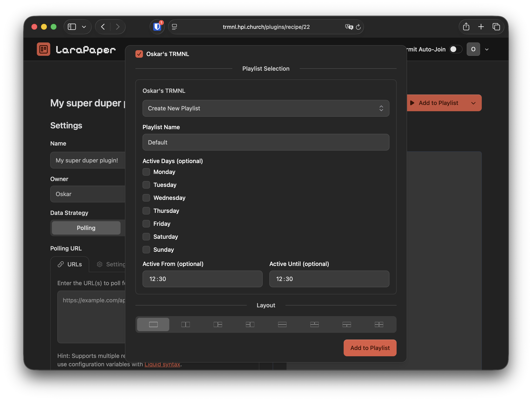
Task: Reload the page with the refresh icon
Action: click(x=358, y=27)
